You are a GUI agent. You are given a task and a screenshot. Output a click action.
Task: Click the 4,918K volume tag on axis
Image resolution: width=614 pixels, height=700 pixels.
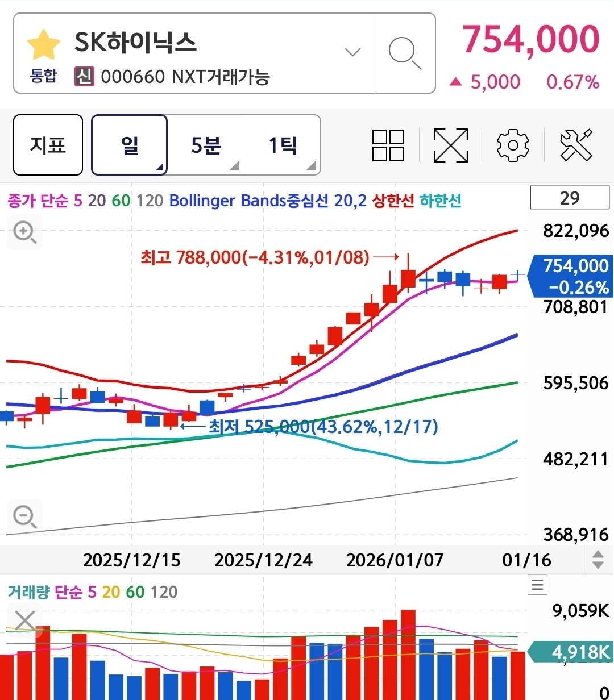[x=570, y=652]
